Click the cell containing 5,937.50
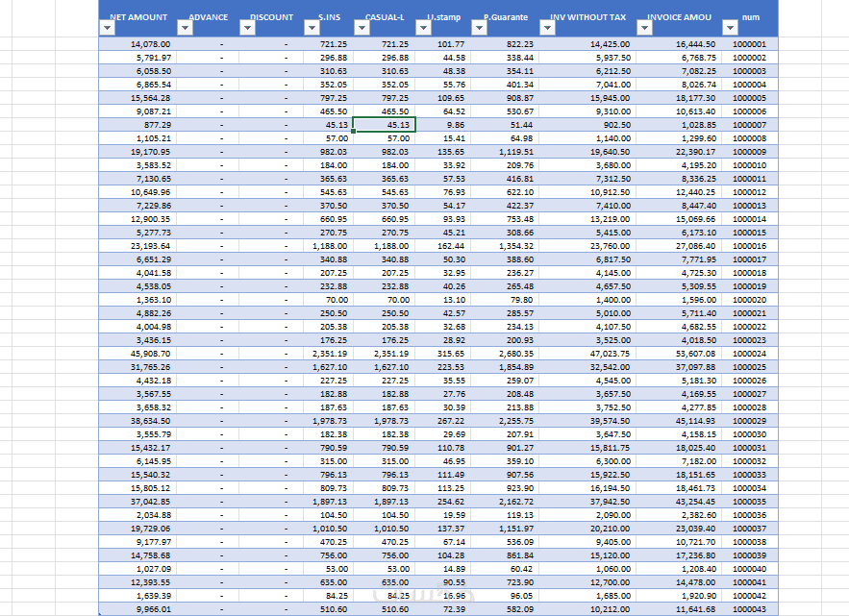The image size is (849, 616). [x=587, y=58]
